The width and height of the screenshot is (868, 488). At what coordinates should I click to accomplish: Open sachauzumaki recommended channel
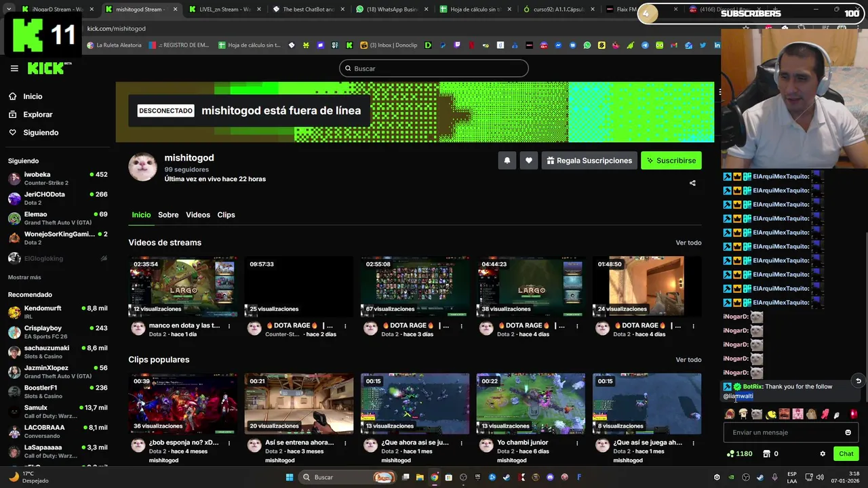58,352
